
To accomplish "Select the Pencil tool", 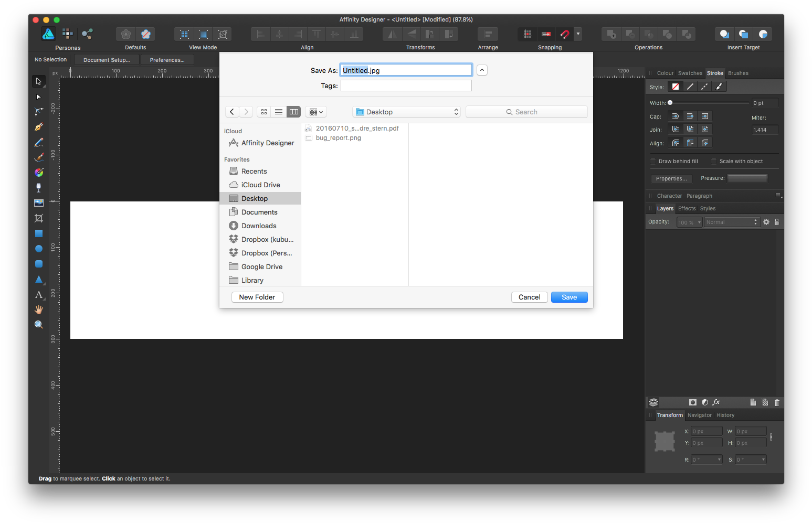I will (39, 142).
